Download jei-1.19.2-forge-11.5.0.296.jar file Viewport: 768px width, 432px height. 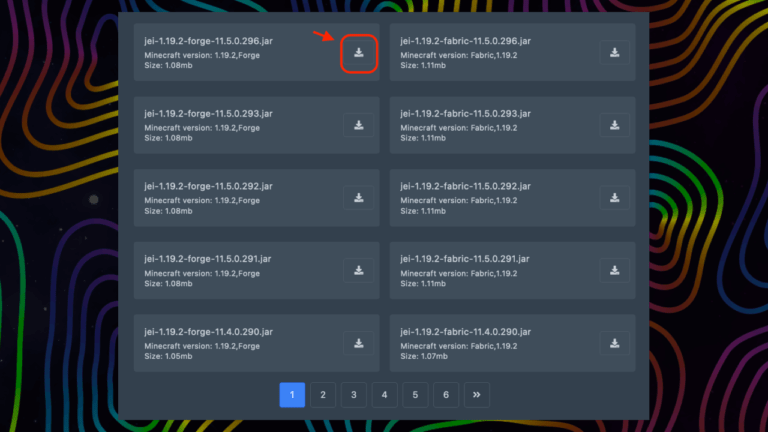tap(359, 53)
